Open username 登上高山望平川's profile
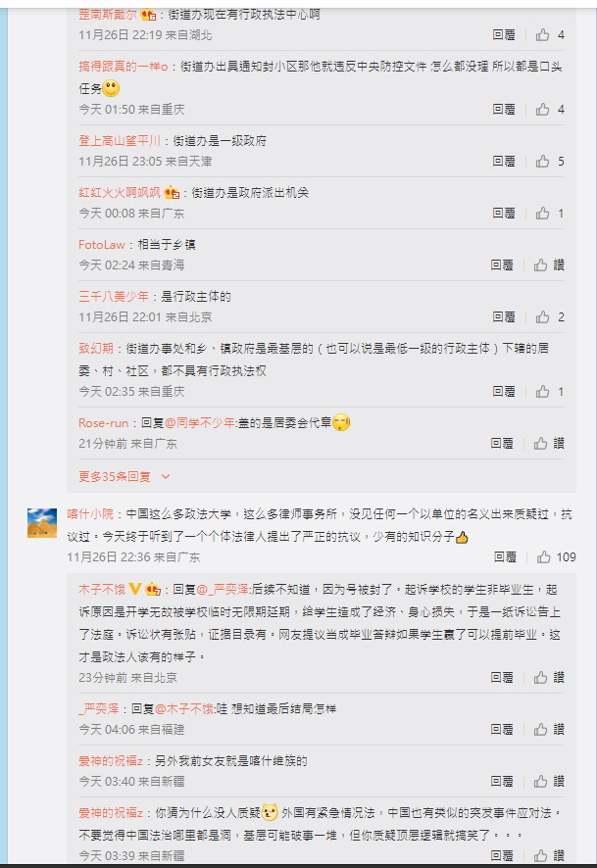Screen dimensions: 597x868 [120, 141]
